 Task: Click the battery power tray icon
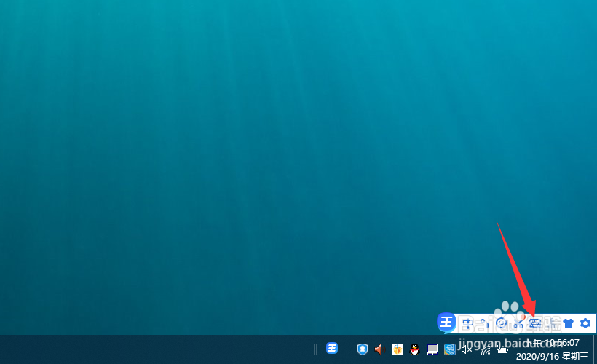click(x=502, y=349)
